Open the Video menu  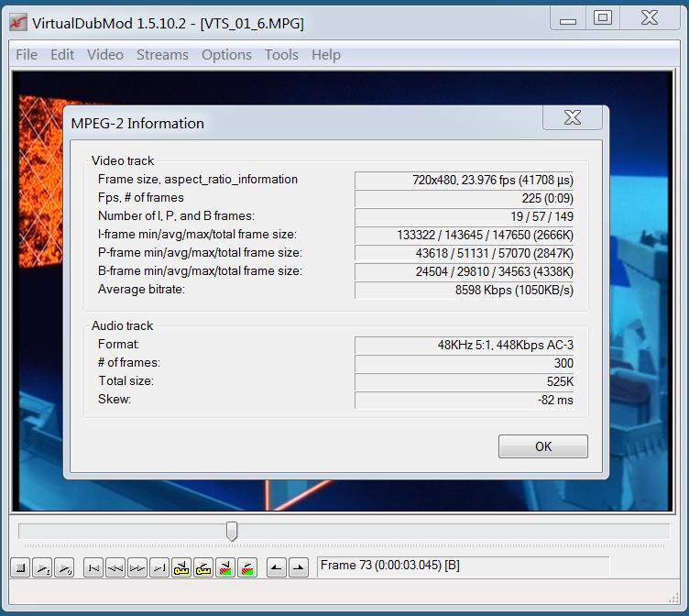pos(105,55)
